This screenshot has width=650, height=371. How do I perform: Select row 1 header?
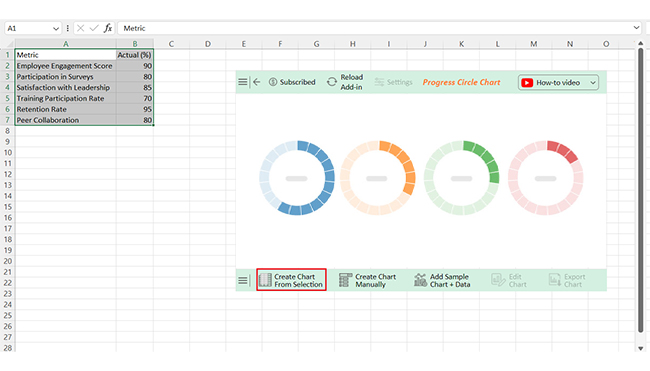click(x=7, y=55)
